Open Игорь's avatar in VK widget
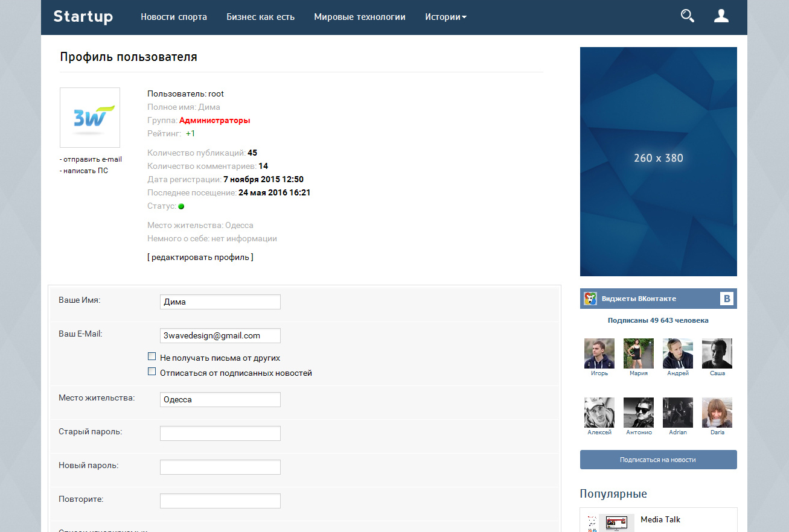Viewport: 789px width, 532px height. (x=599, y=353)
